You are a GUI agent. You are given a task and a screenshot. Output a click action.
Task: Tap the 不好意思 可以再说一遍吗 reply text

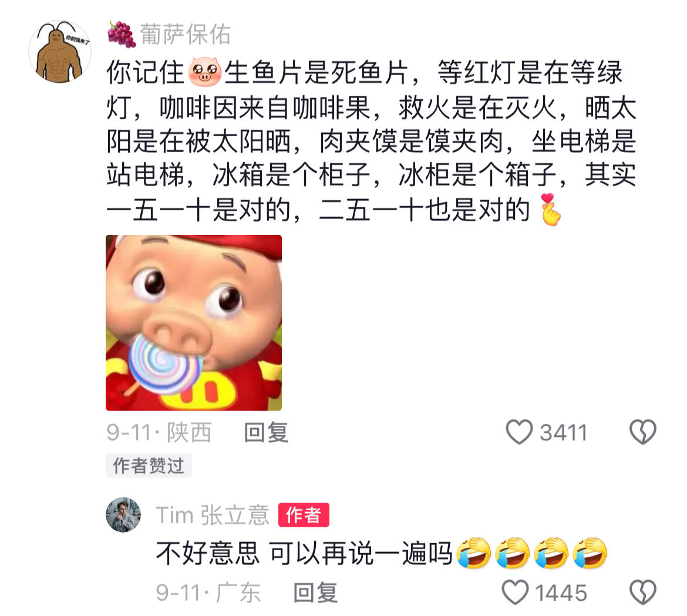(x=305, y=553)
